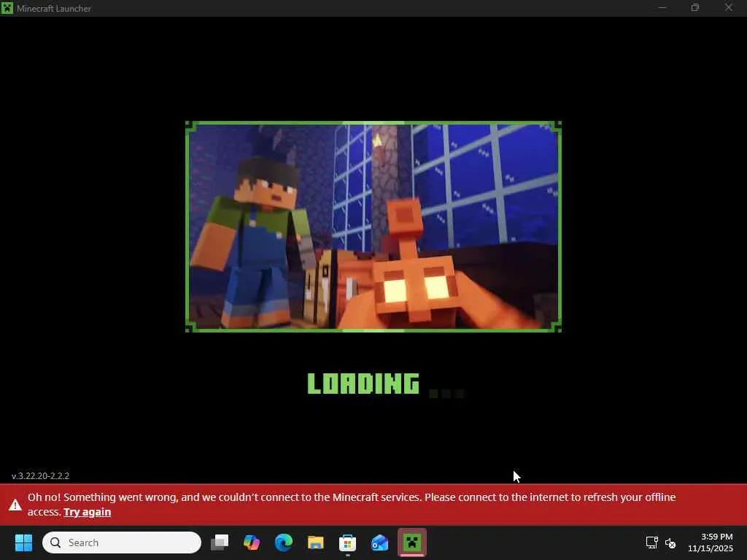This screenshot has width=747, height=560.
Task: Click the loading screen artwork thumbnail
Action: tap(373, 227)
